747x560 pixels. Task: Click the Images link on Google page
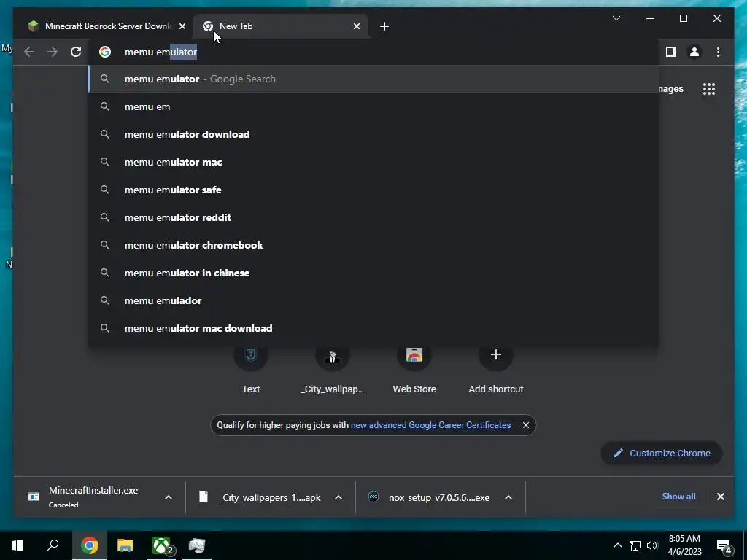click(672, 89)
